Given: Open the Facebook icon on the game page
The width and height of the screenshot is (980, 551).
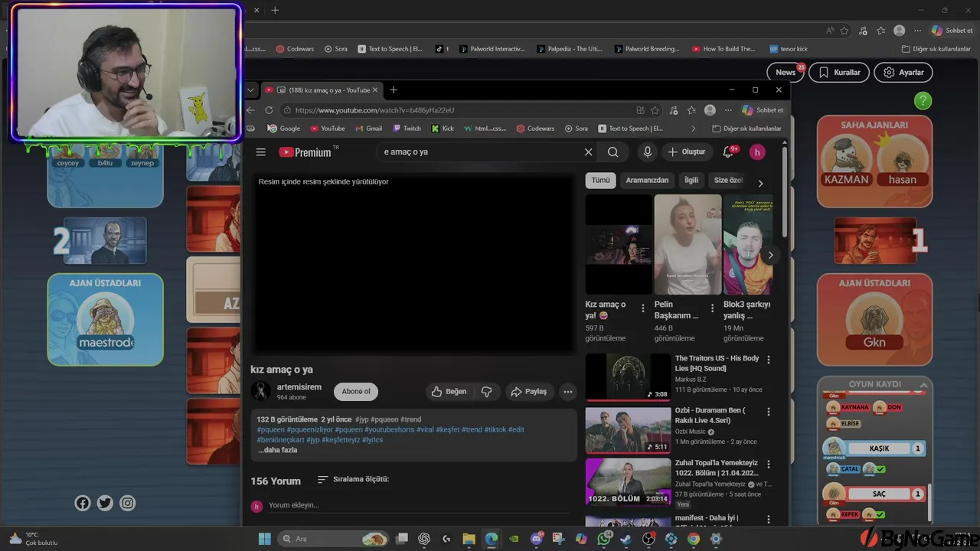Looking at the screenshot, I should point(83,503).
